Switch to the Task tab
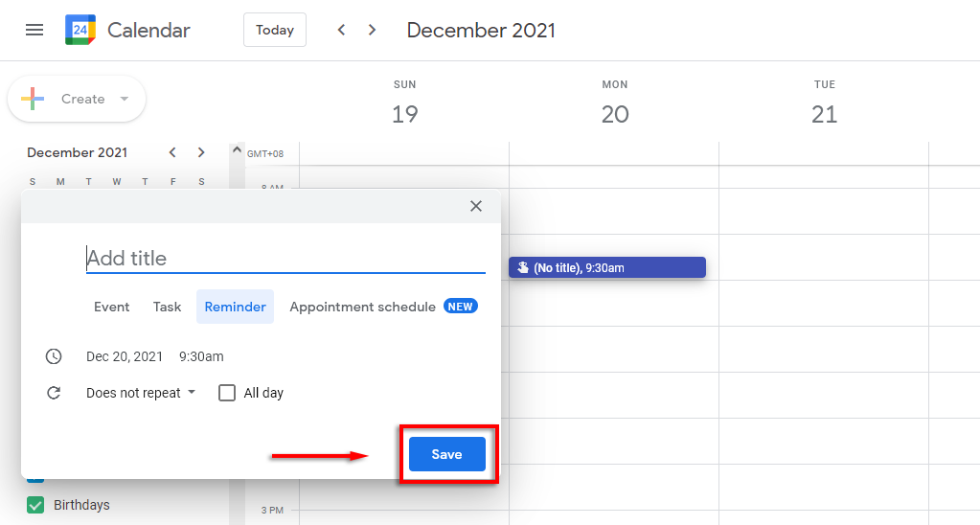 (x=167, y=307)
